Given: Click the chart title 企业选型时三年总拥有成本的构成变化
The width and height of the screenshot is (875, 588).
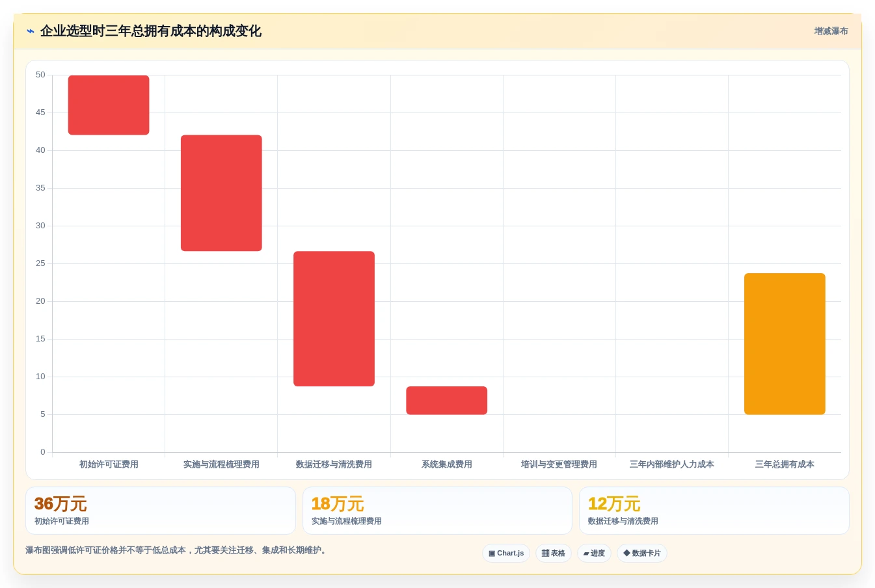Looking at the screenshot, I should [x=151, y=31].
